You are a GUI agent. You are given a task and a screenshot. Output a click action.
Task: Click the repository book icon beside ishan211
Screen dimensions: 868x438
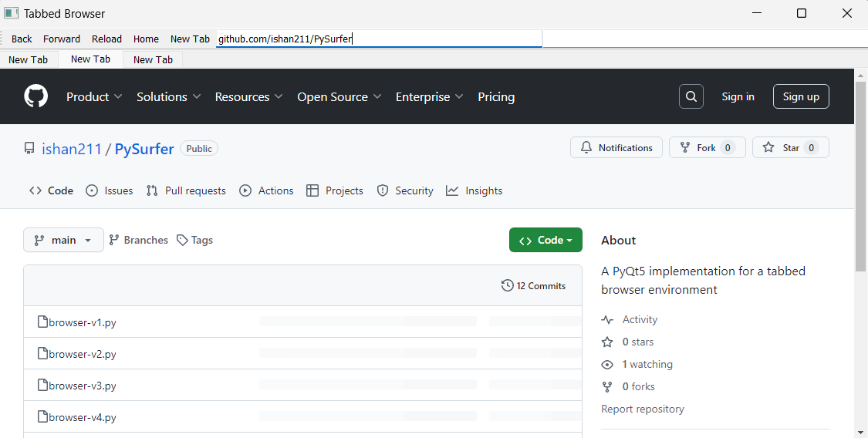[29, 148]
